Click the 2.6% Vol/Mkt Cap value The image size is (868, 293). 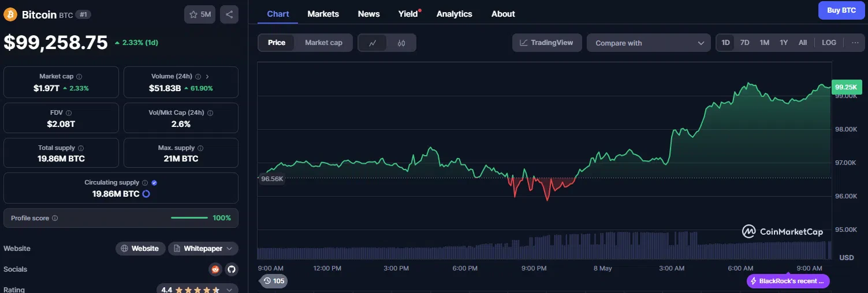pyautogui.click(x=181, y=124)
